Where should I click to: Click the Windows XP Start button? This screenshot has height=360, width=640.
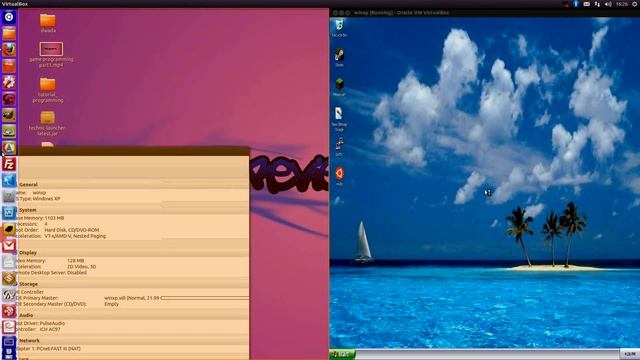342,354
